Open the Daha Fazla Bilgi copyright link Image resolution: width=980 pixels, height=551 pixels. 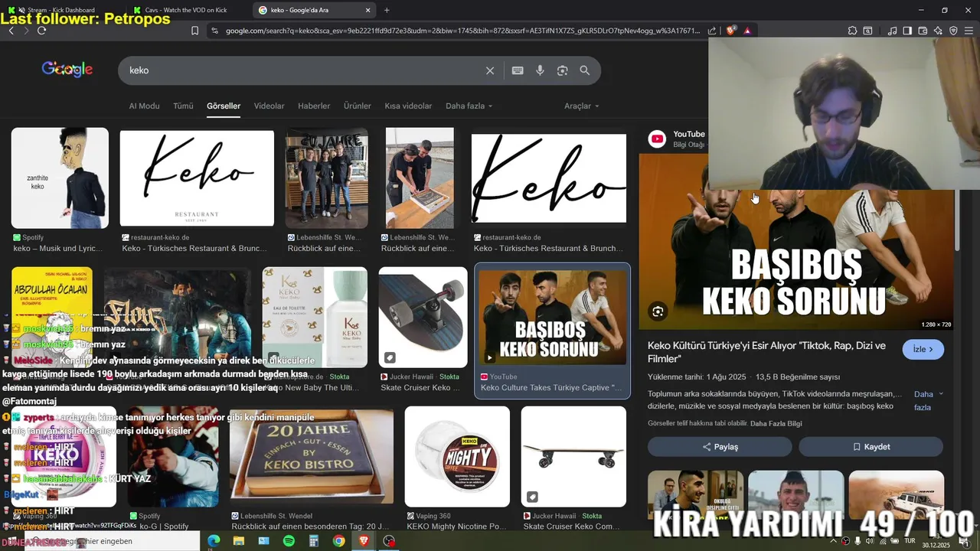click(x=776, y=423)
